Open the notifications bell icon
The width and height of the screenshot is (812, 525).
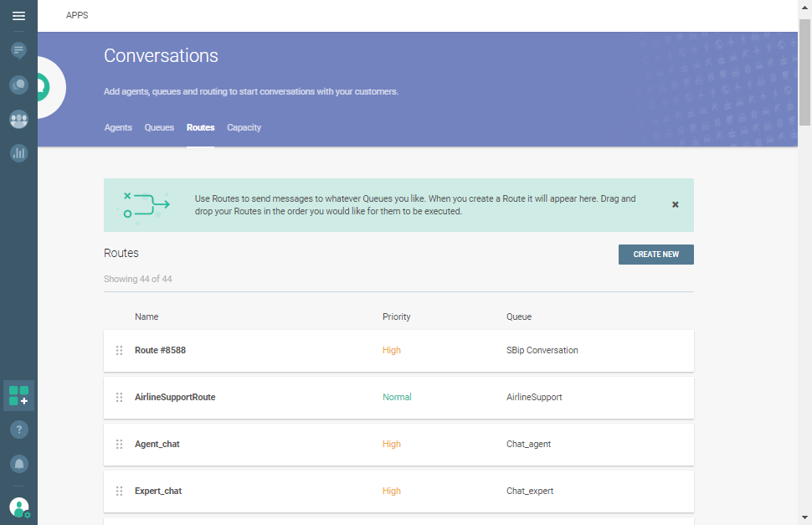point(18,464)
